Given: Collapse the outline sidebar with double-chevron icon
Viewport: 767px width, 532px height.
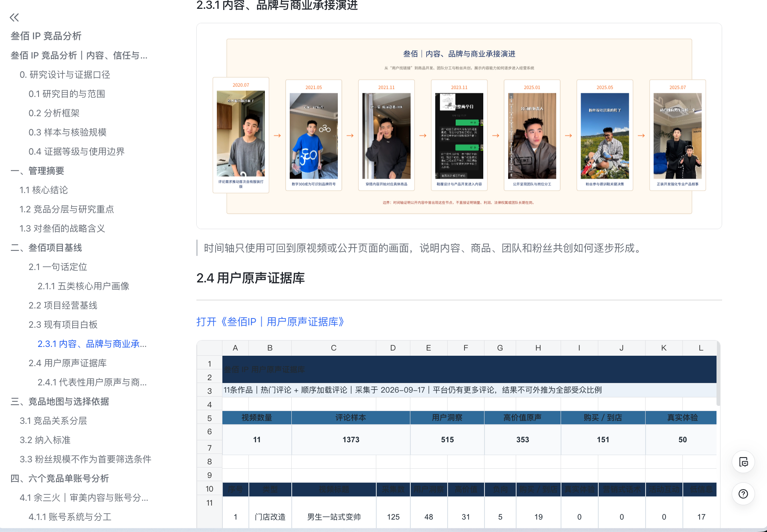Looking at the screenshot, I should pos(14,17).
